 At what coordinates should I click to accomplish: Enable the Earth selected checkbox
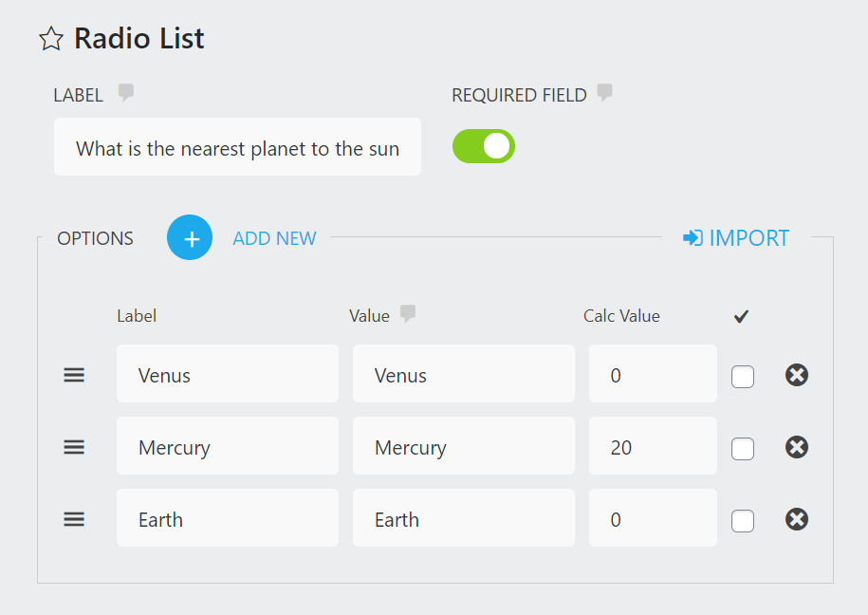point(743,521)
